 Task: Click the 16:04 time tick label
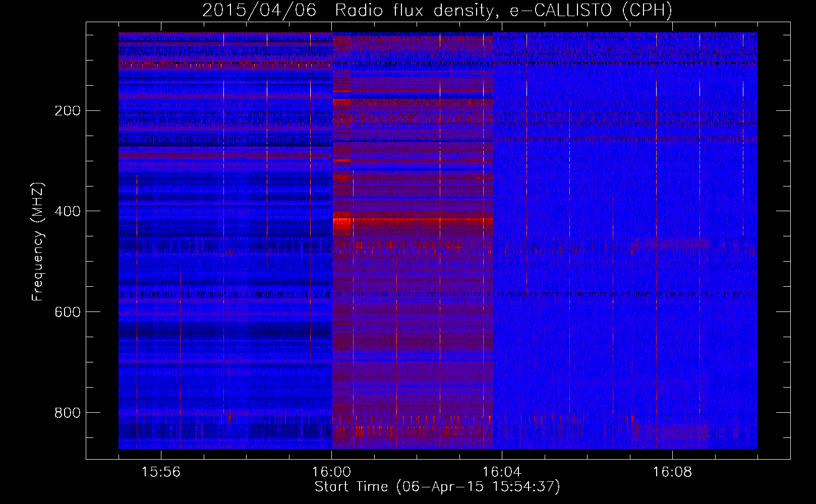(x=502, y=472)
